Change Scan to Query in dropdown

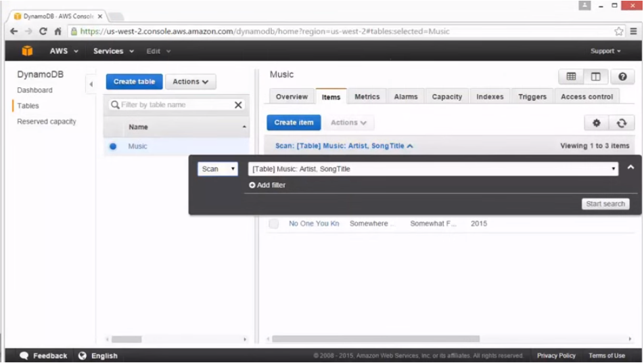(x=218, y=169)
